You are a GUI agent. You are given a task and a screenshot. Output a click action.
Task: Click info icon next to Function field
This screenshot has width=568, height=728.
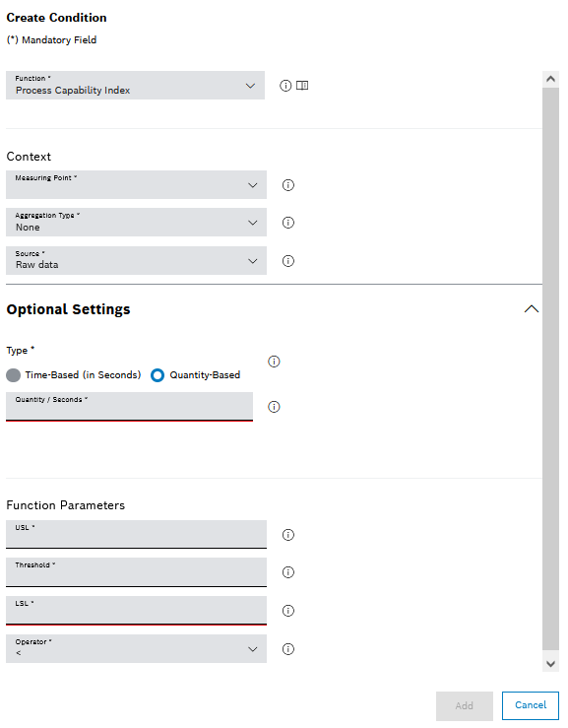pyautogui.click(x=285, y=86)
